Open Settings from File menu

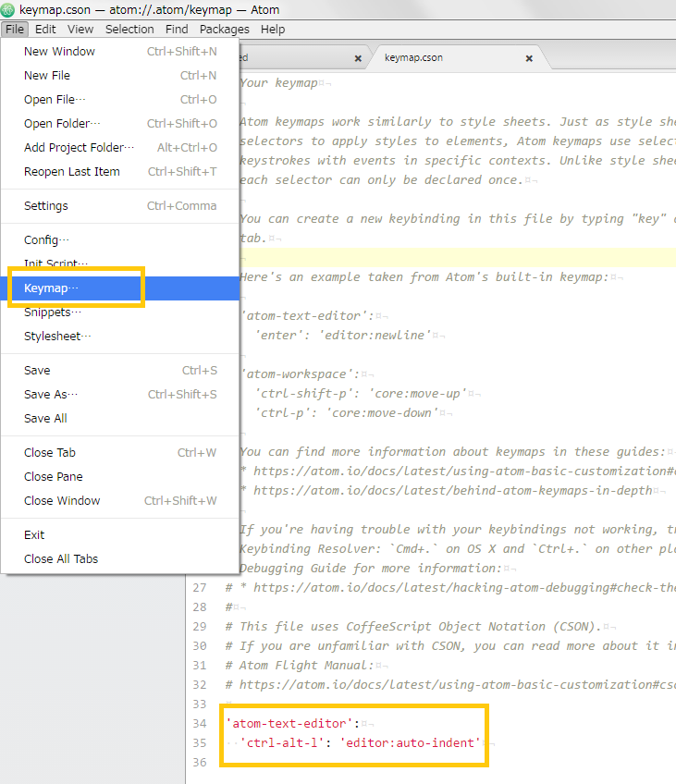click(x=120, y=205)
